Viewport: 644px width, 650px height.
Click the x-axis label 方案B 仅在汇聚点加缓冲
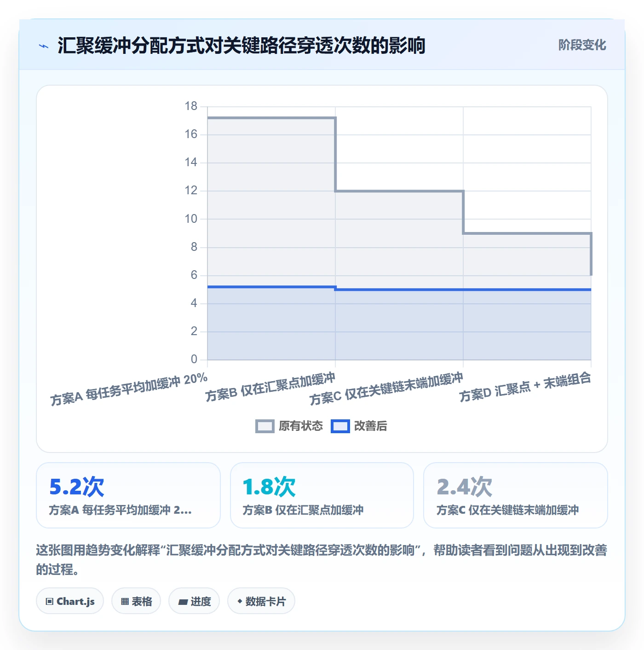pos(270,388)
